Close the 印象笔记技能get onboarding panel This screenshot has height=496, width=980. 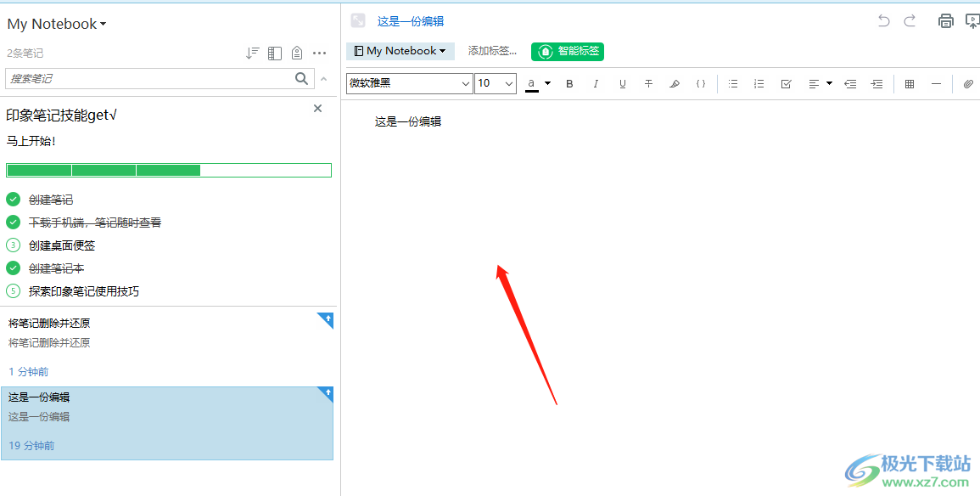click(x=317, y=108)
